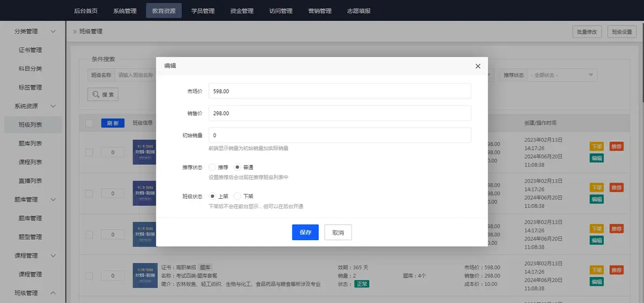The width and height of the screenshot is (644, 303).
Task: Close the 编辑 dialog with X icon
Action: coord(478,66)
